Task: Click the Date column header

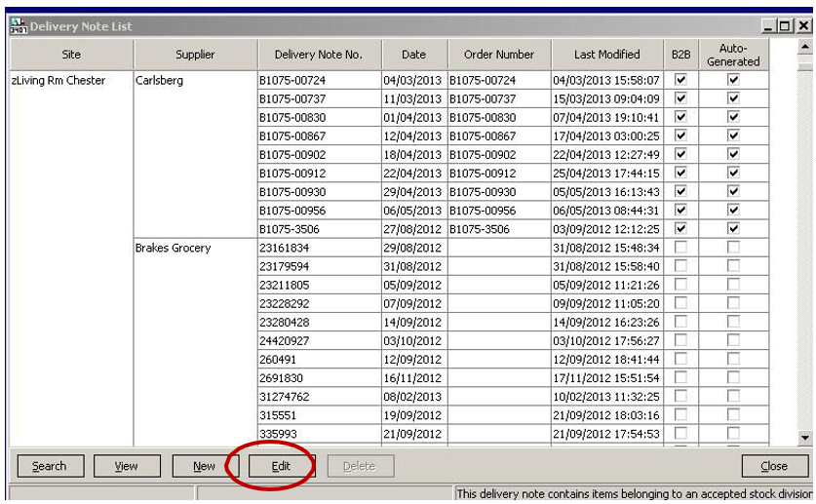Action: (x=413, y=55)
